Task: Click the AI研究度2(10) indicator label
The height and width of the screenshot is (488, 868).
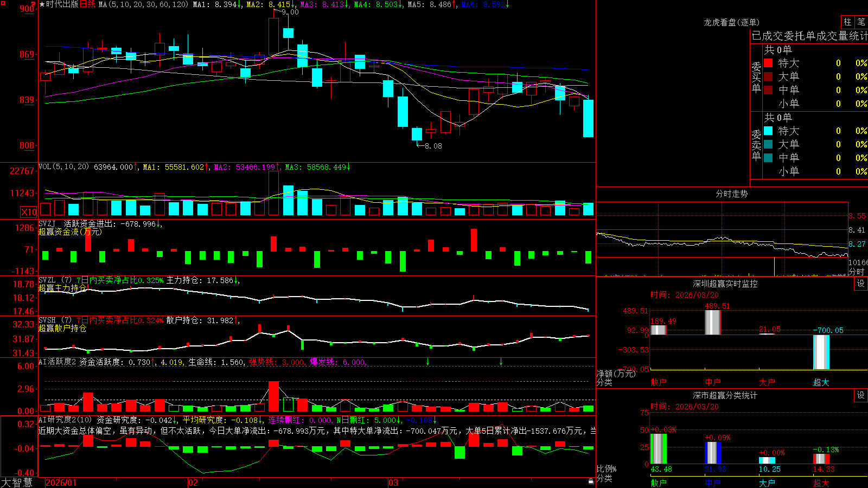Action: tap(65, 420)
